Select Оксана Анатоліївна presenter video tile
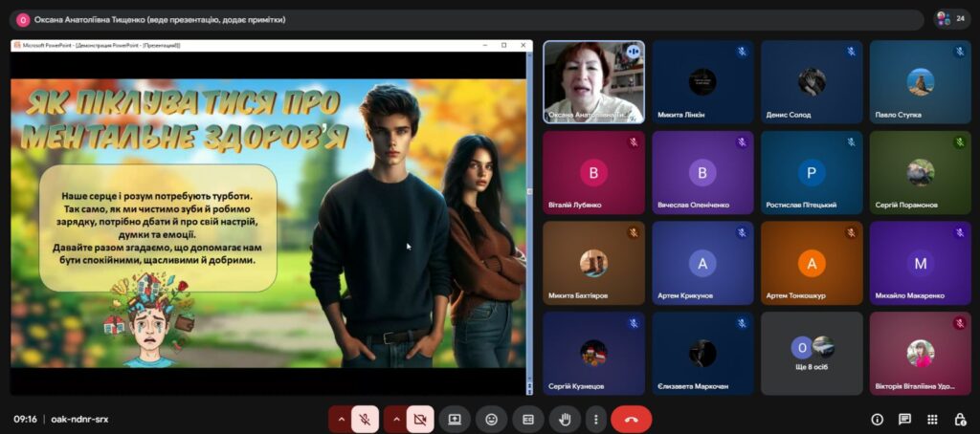This screenshot has height=434, width=980. point(593,82)
